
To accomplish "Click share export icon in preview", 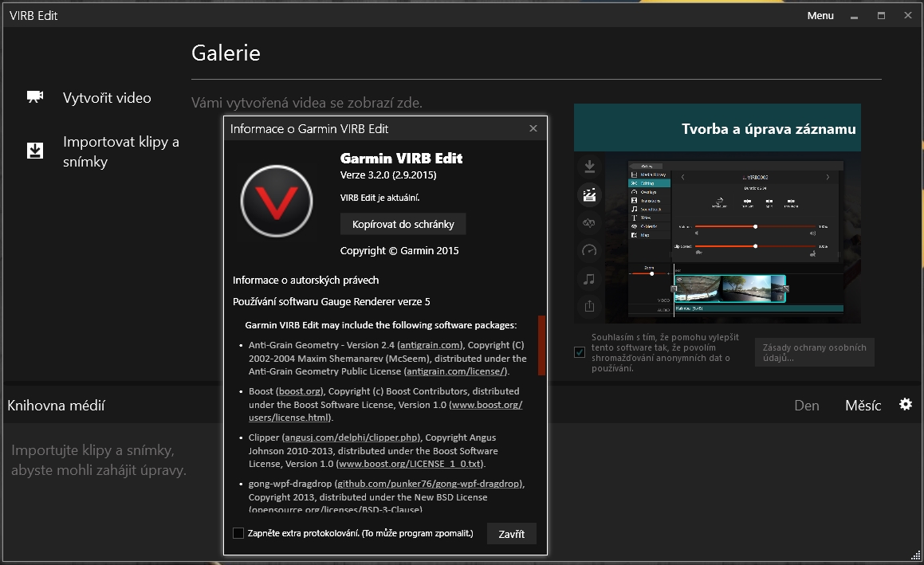I will (589, 306).
